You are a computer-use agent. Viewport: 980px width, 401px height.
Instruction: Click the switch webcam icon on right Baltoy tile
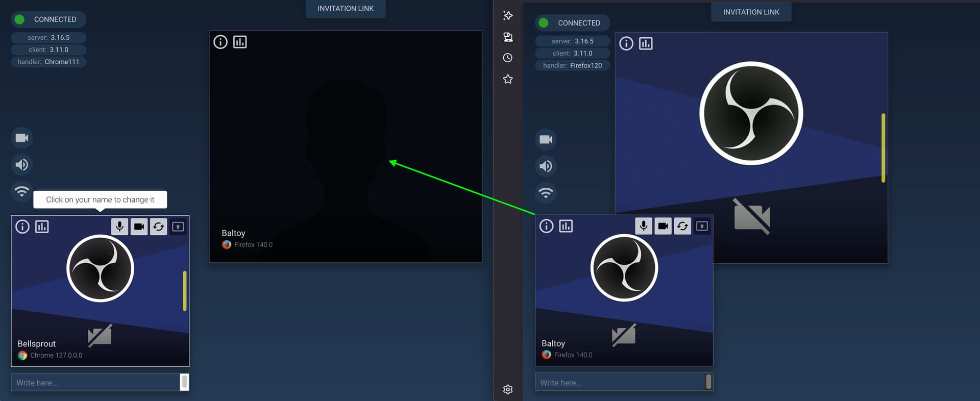682,226
